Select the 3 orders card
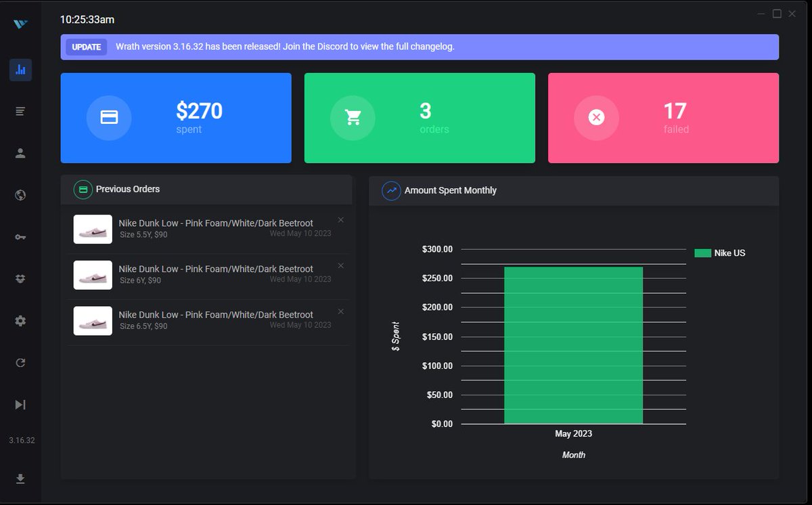 coord(420,118)
